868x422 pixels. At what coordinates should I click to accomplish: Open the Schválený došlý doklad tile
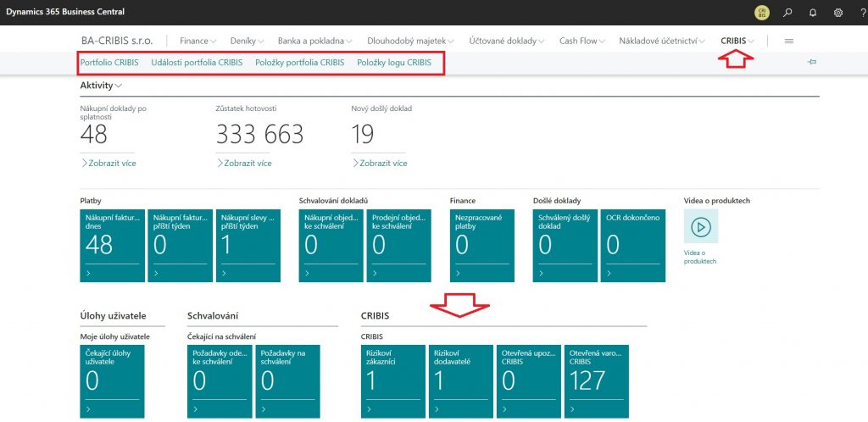tap(565, 246)
